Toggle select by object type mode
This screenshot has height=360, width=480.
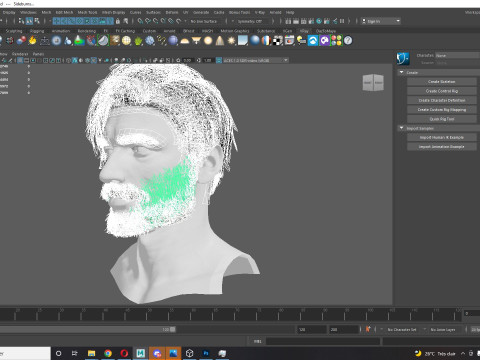(x=29, y=21)
